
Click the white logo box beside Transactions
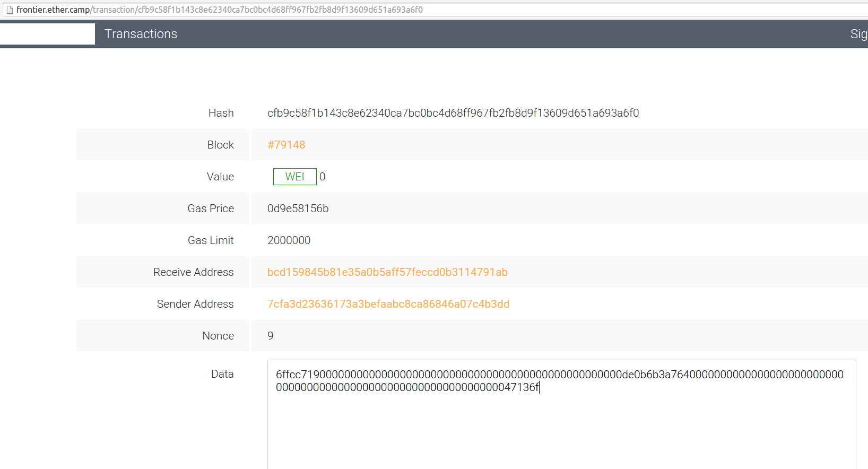click(47, 34)
